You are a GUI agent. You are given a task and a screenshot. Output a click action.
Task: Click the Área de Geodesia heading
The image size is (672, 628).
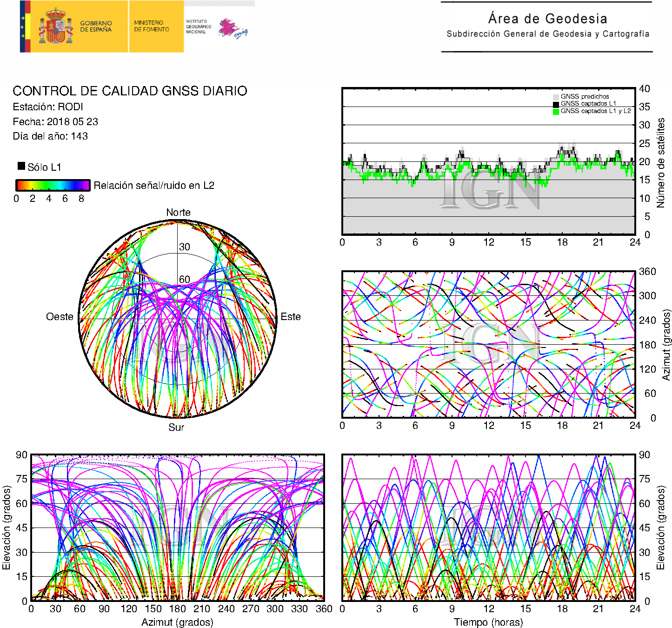pyautogui.click(x=547, y=19)
